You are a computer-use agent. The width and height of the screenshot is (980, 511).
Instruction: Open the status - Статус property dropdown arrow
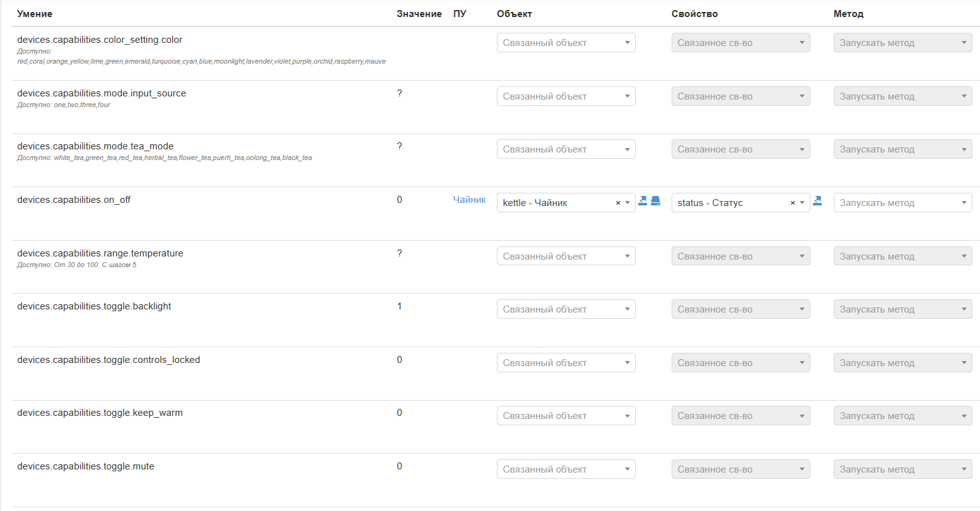(x=802, y=202)
